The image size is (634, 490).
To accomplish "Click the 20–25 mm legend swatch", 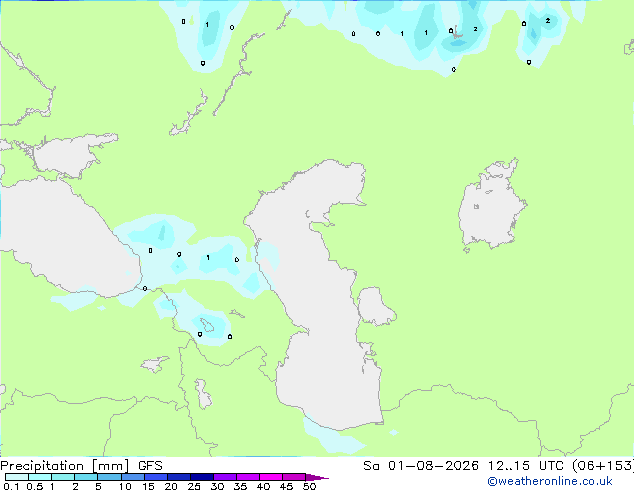I will (178, 477).
